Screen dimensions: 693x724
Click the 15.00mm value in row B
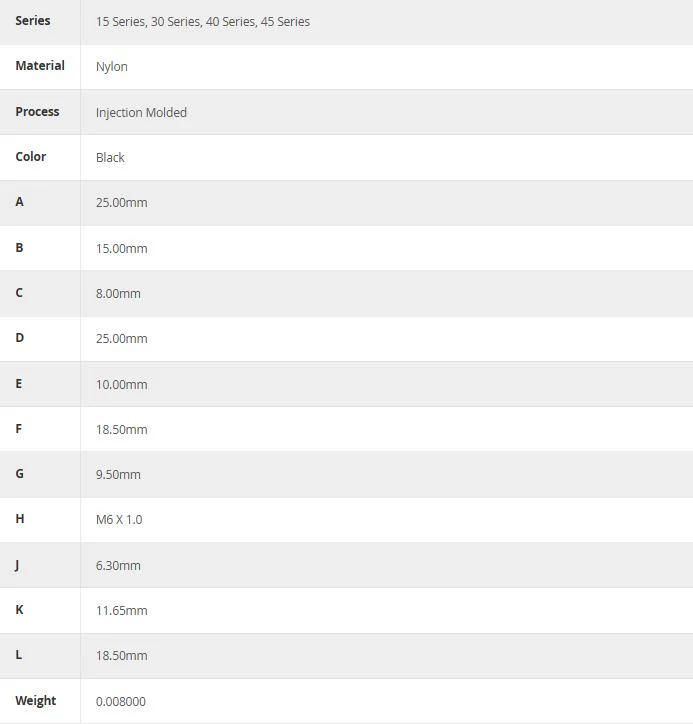coord(122,248)
